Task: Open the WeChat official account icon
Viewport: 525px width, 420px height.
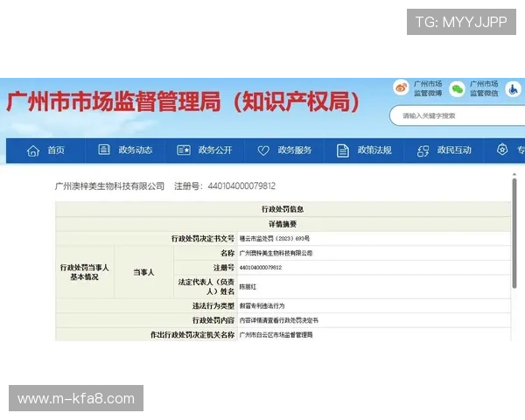Action: (457, 88)
